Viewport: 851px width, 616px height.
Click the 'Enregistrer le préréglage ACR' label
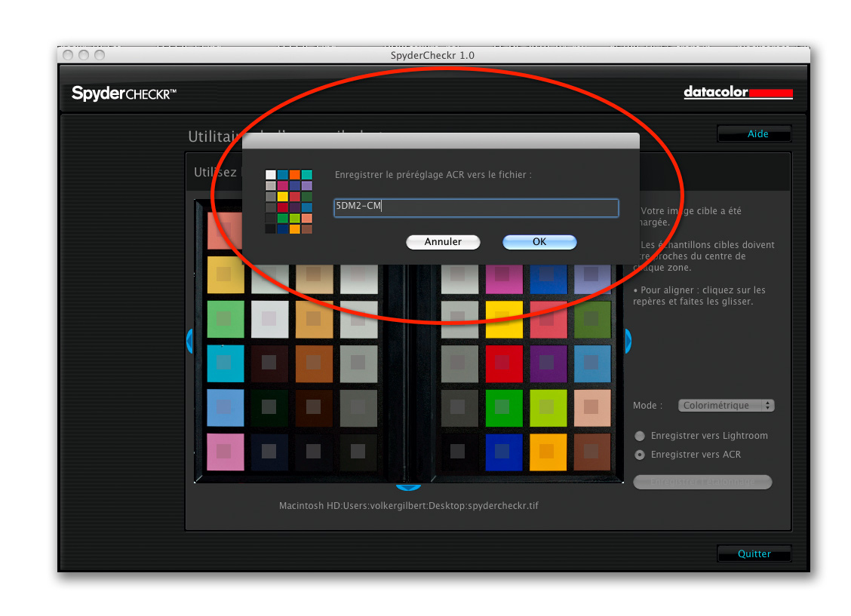point(433,175)
